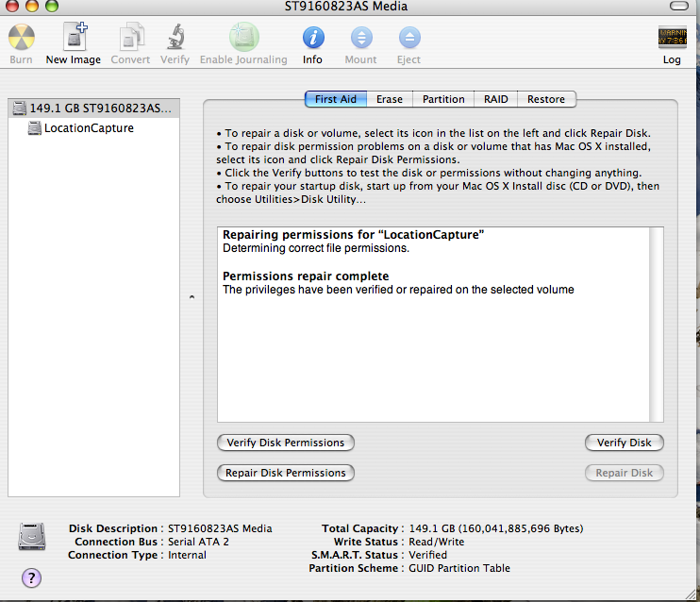The height and width of the screenshot is (602, 700).
Task: Switch to the Restore tab
Action: 546,99
